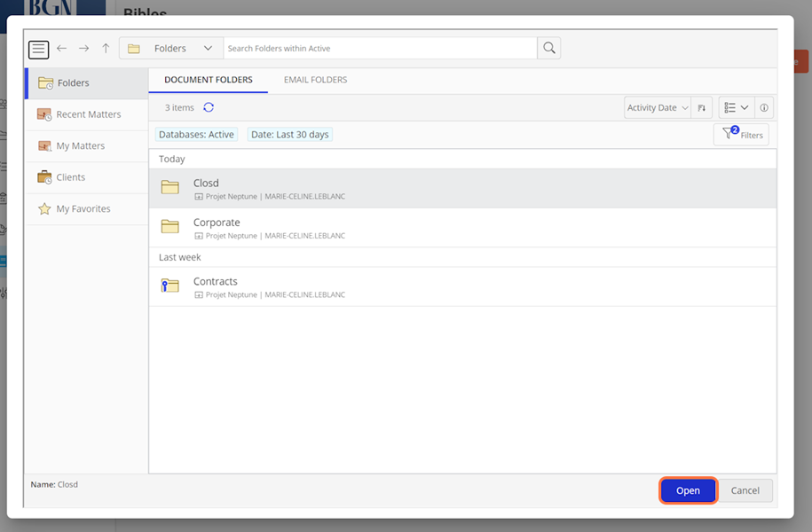The image size is (812, 532).
Task: Go to My Favorites in sidebar
Action: 83,209
